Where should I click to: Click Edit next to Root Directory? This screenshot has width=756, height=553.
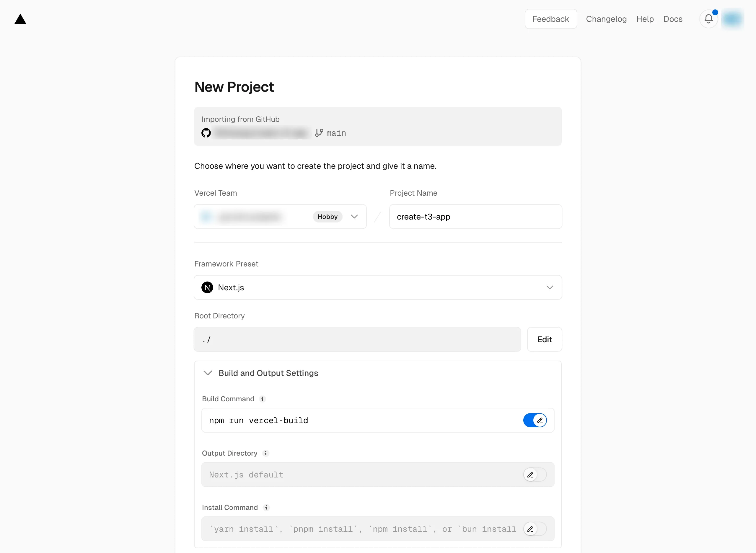(x=545, y=339)
